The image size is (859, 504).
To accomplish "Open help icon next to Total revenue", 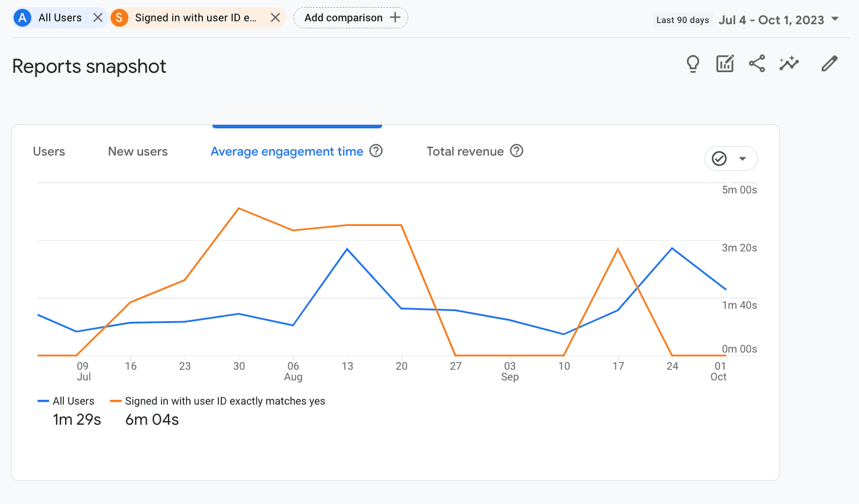I will (516, 151).
